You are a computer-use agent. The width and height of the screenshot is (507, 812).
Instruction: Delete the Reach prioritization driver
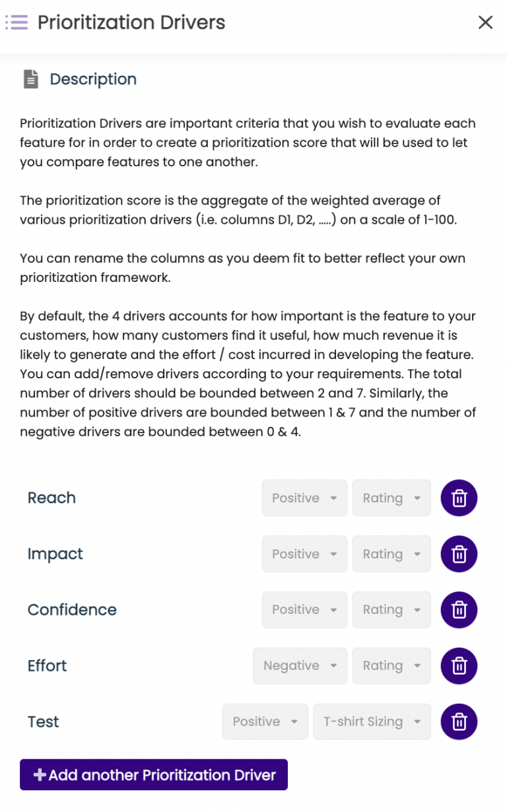[459, 498]
